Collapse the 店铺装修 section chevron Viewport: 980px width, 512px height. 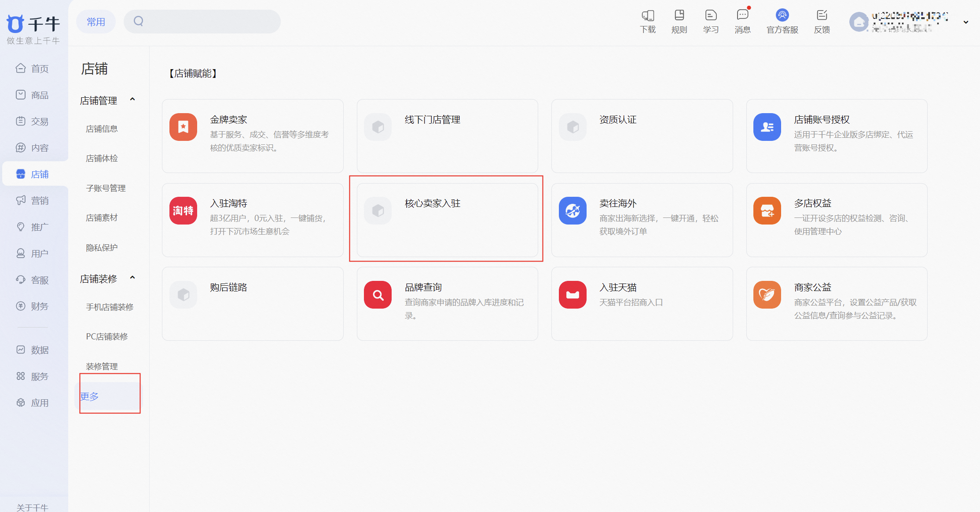point(132,278)
